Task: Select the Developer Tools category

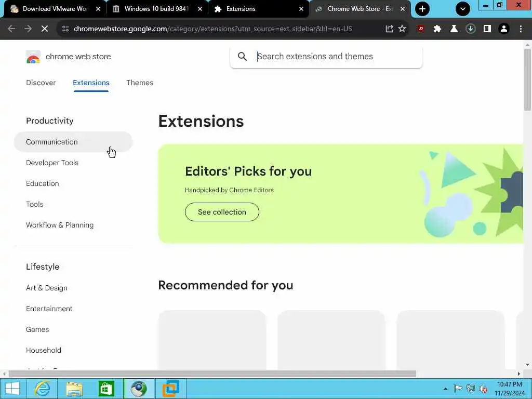Action: click(52, 163)
